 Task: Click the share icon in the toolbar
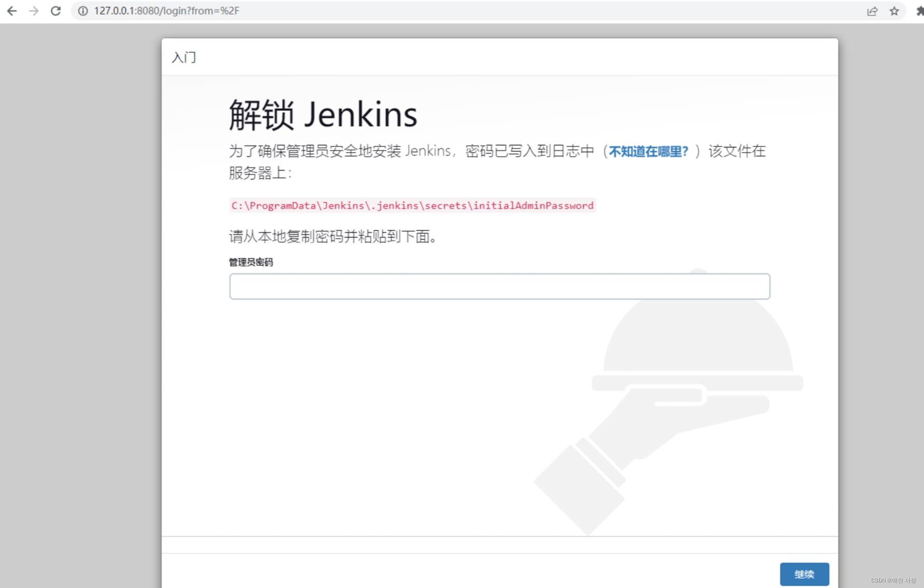point(873,10)
